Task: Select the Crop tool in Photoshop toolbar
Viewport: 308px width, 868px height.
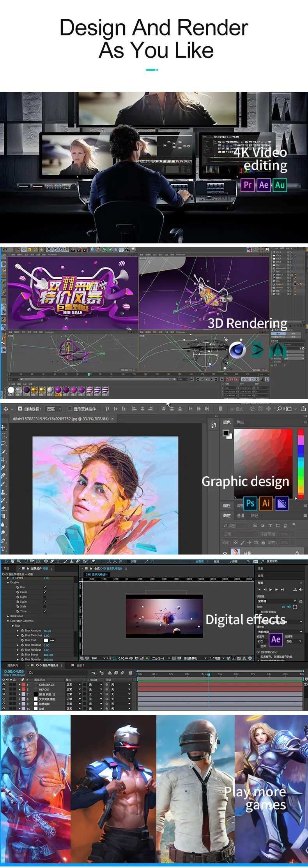Action: coord(4,460)
